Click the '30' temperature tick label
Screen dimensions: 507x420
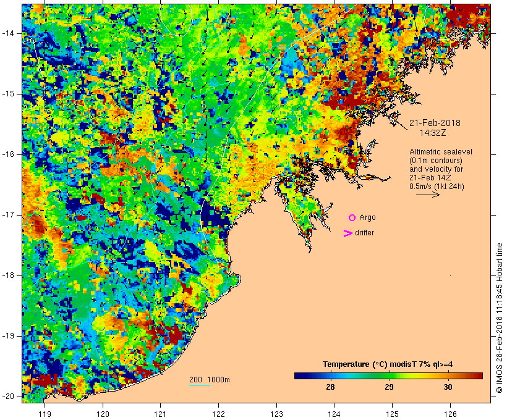point(448,387)
